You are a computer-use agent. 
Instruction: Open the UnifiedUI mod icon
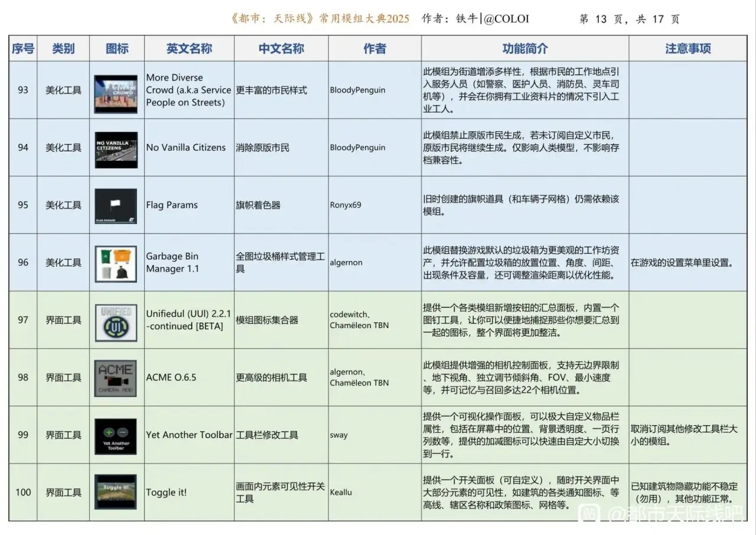(116, 320)
